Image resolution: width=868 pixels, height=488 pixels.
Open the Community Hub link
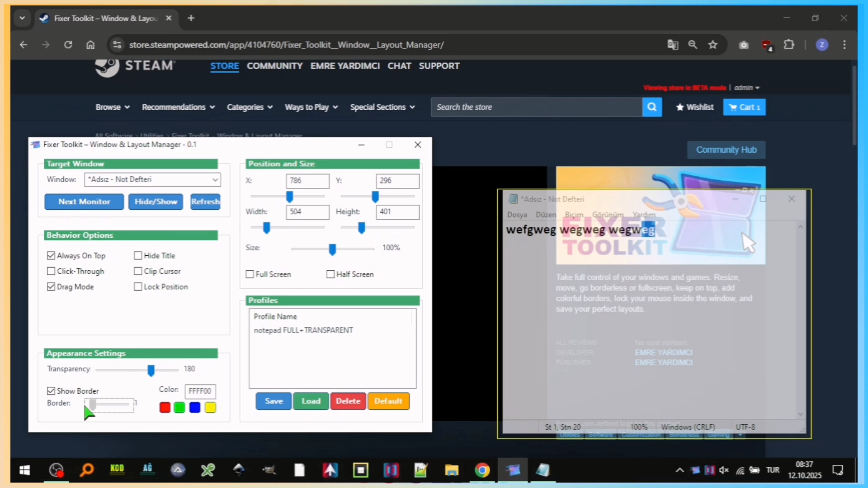point(726,150)
